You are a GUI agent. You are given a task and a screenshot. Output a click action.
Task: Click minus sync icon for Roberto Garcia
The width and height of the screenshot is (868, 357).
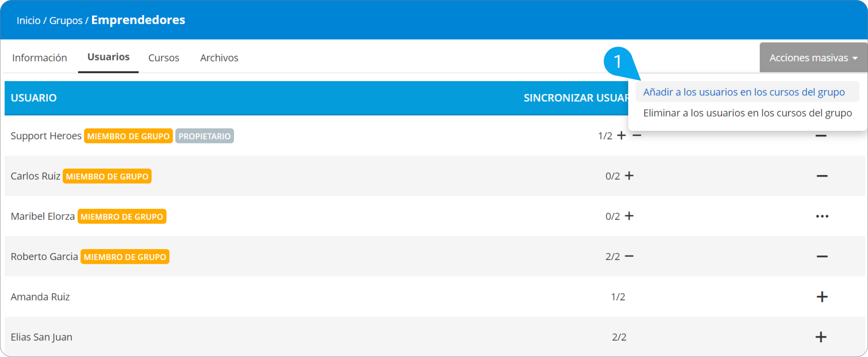click(x=629, y=256)
